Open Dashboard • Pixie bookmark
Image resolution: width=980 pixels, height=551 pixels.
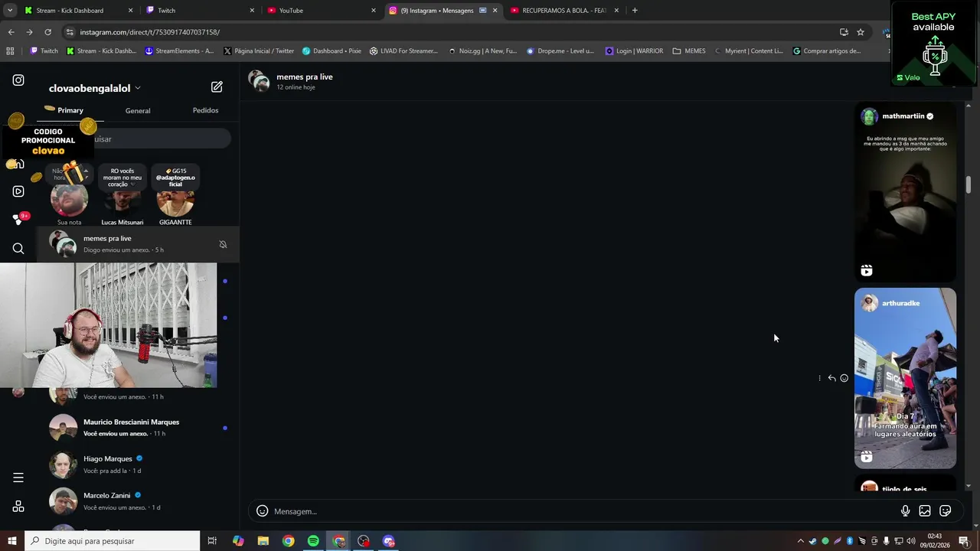click(332, 51)
